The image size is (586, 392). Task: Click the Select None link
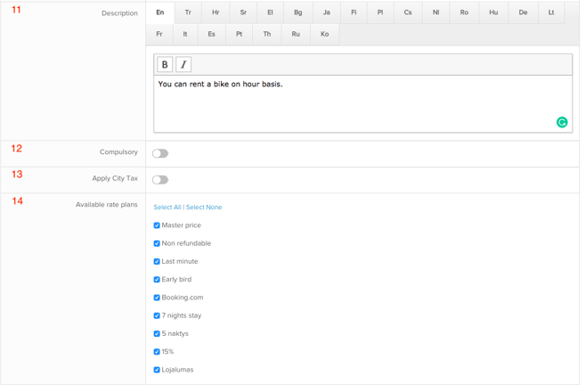tap(204, 207)
